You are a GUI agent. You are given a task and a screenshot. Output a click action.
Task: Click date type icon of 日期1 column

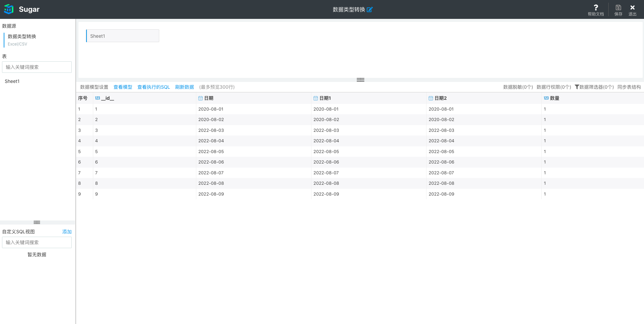[x=315, y=98]
